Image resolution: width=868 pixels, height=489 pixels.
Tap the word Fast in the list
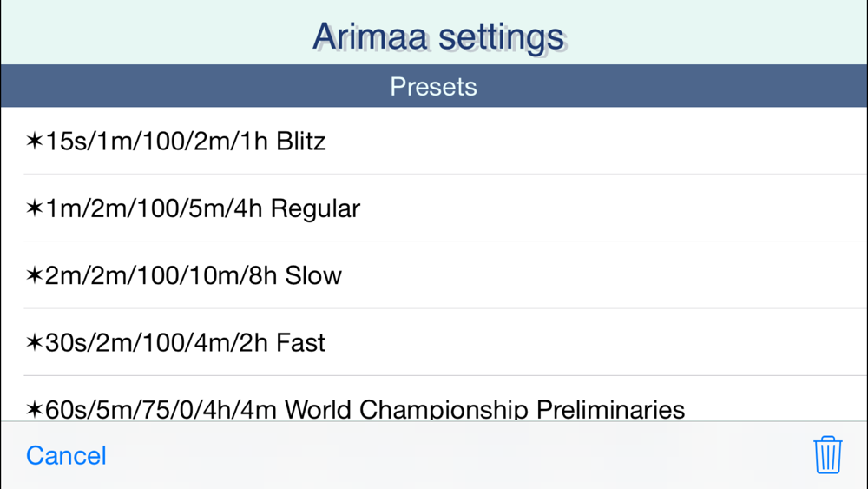coord(300,343)
